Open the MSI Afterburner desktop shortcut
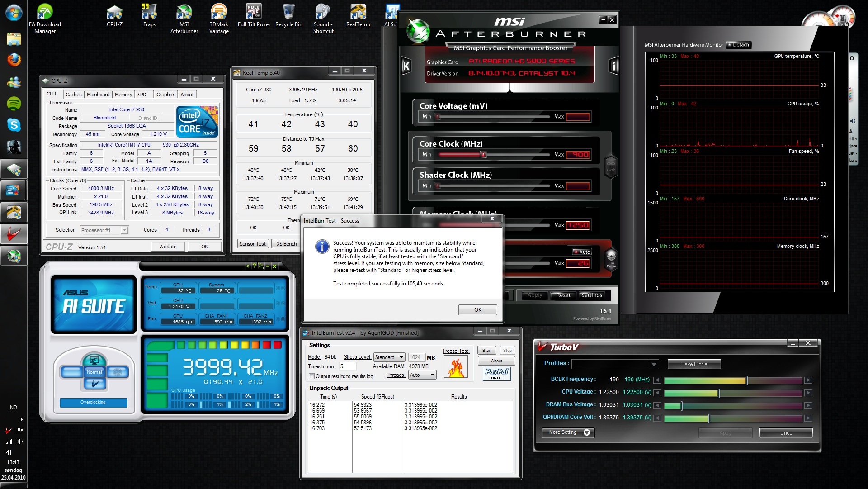868x489 pixels. pyautogui.click(x=184, y=19)
